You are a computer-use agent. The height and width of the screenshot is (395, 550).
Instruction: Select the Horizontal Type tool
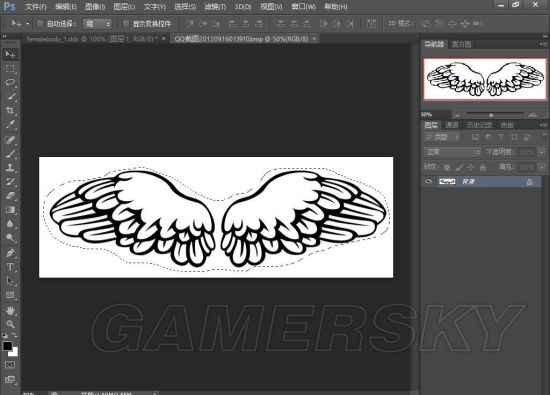coord(10,267)
